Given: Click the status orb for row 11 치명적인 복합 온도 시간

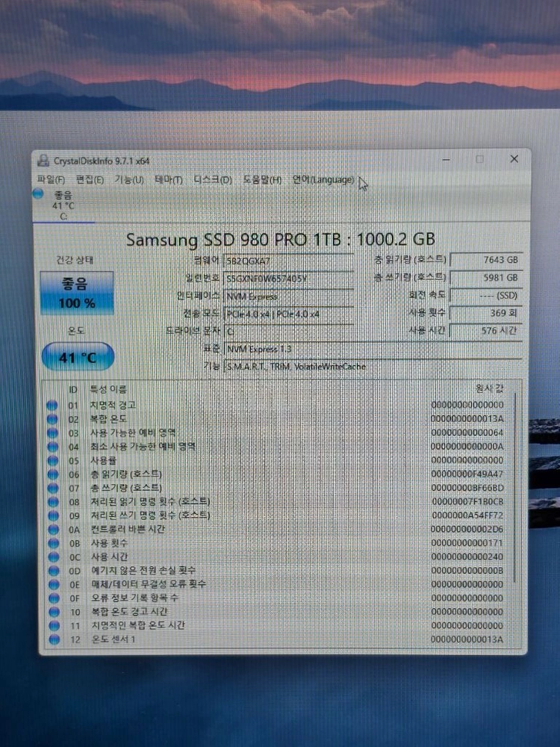Looking at the screenshot, I should (55, 626).
